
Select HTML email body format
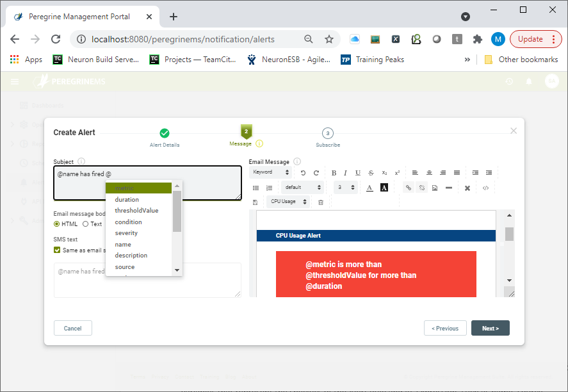click(56, 224)
